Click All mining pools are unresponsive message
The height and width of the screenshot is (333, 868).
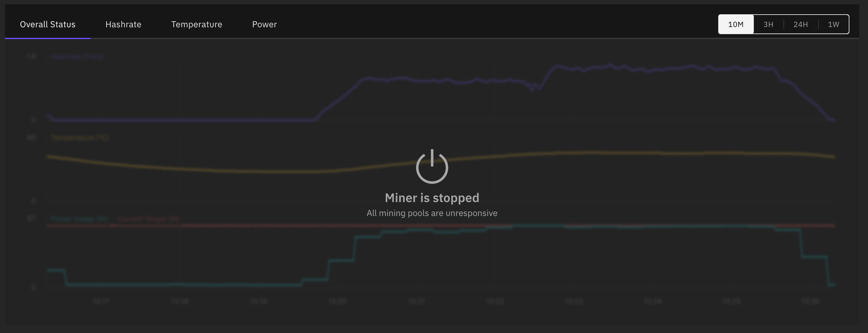[x=432, y=213]
